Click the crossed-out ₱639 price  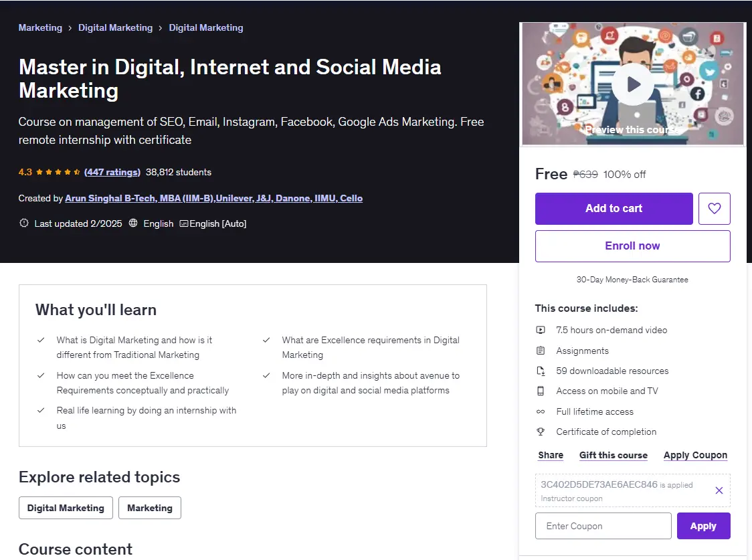point(585,175)
